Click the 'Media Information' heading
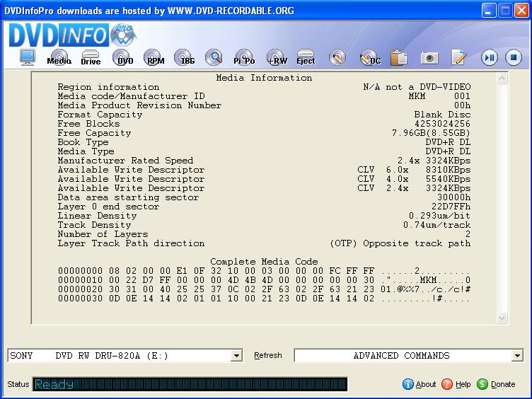The width and height of the screenshot is (532, 399). click(264, 78)
